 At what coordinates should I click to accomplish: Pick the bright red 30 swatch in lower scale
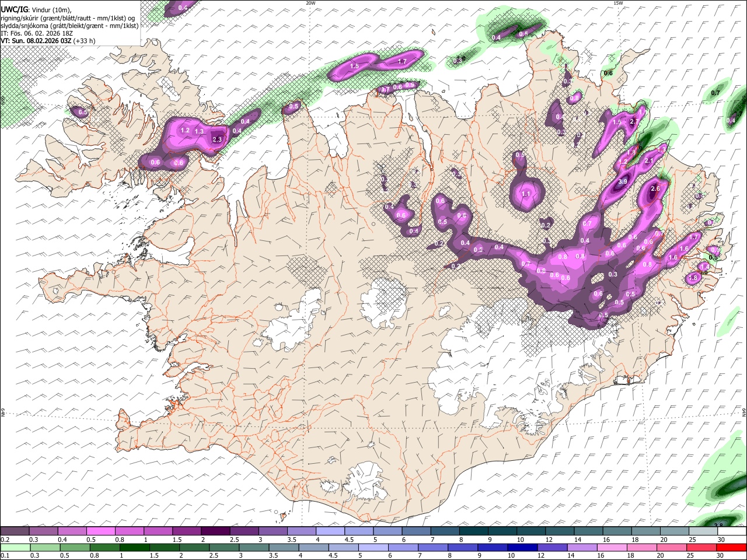(731, 548)
